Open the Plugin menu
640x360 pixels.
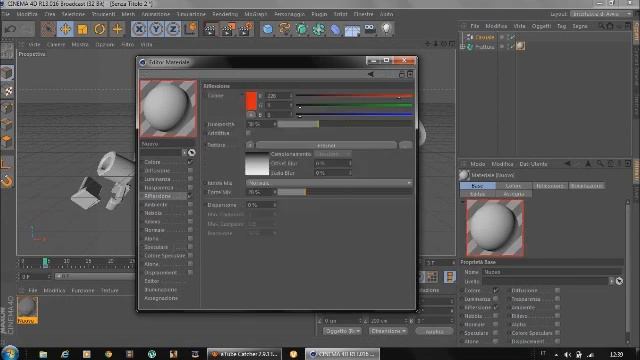(x=319, y=14)
